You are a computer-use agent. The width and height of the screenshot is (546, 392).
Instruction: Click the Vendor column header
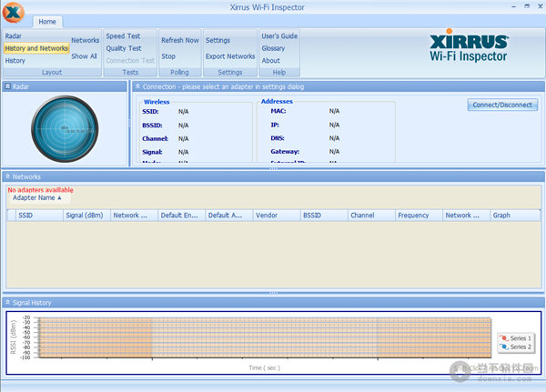277,216
